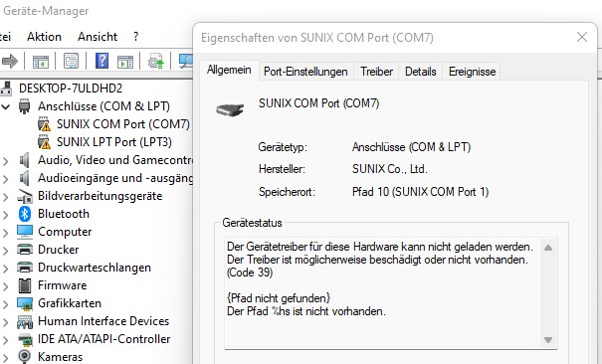Switch to the Port-Einstellungen tab
This screenshot has height=364, width=602.
[305, 72]
